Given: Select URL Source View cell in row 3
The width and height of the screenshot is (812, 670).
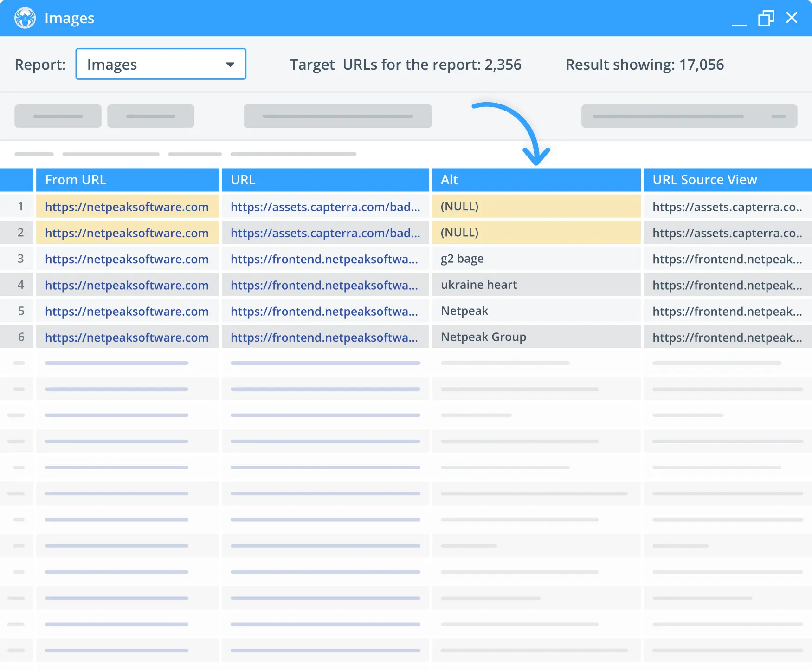Looking at the screenshot, I should [x=728, y=259].
